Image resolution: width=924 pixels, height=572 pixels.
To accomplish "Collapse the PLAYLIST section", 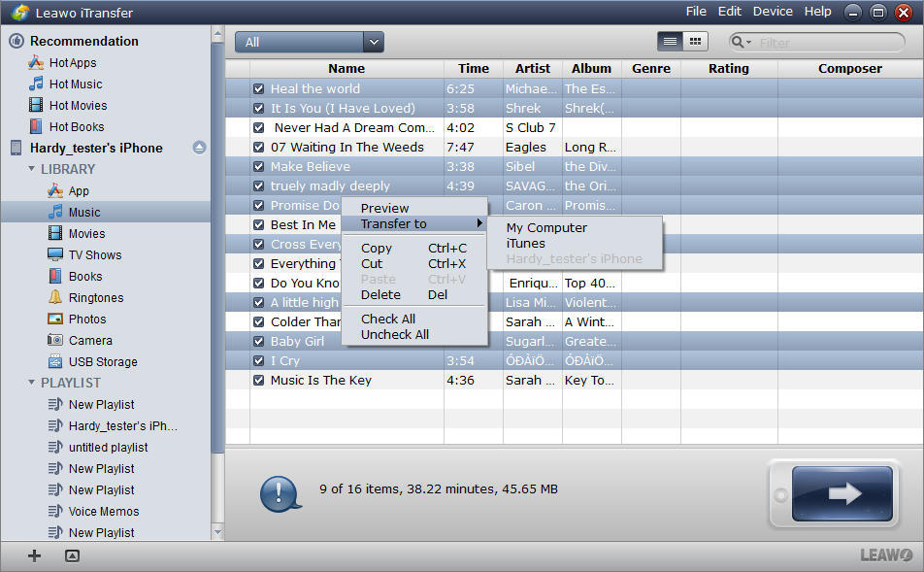I will 31,382.
